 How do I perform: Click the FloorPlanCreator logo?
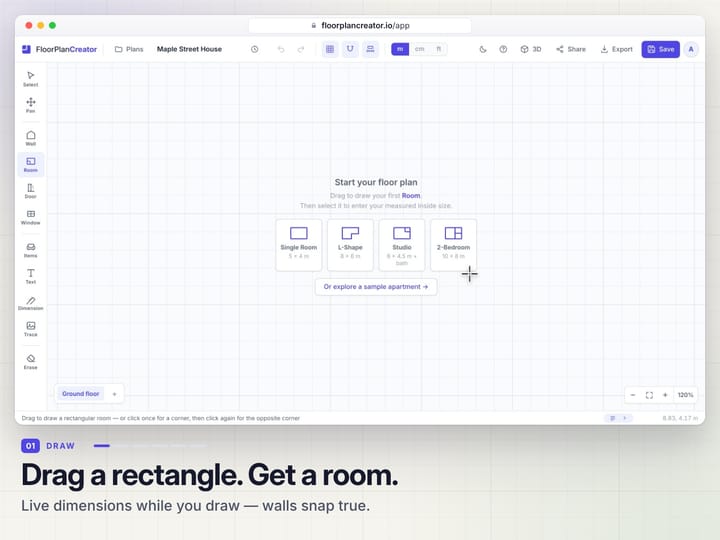60,49
